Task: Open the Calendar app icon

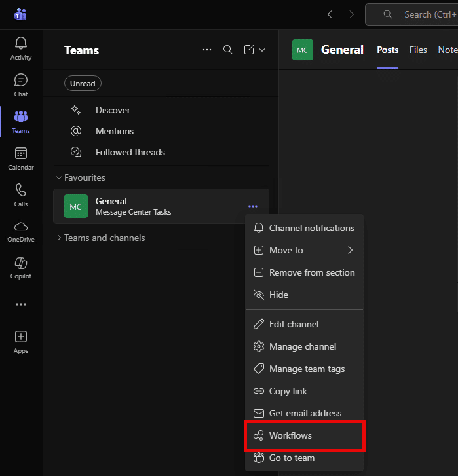Action: [x=21, y=158]
